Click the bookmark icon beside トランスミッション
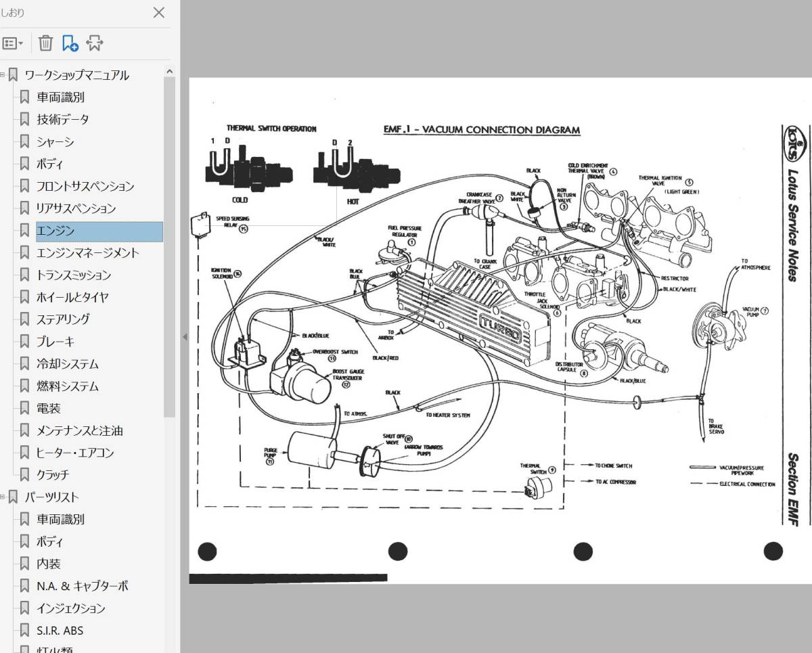Screen dimensions: 812x653 [x=24, y=275]
